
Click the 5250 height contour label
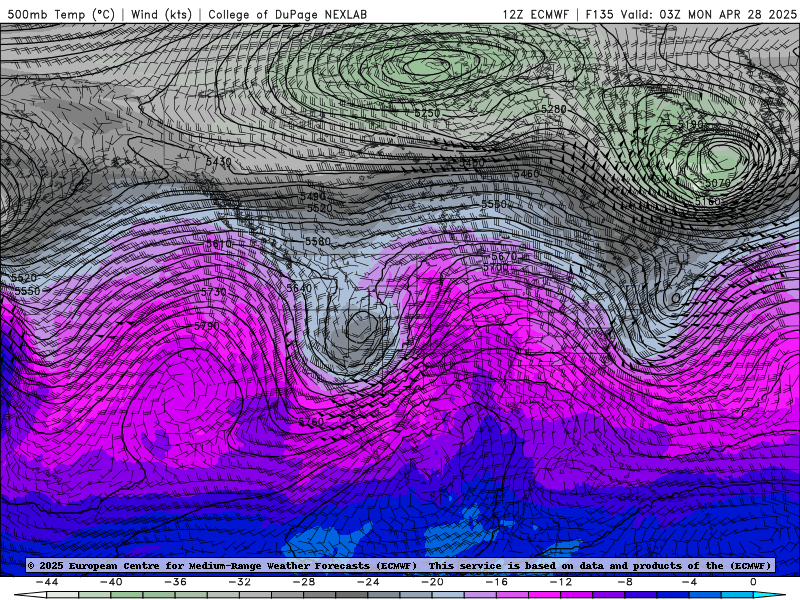(427, 113)
